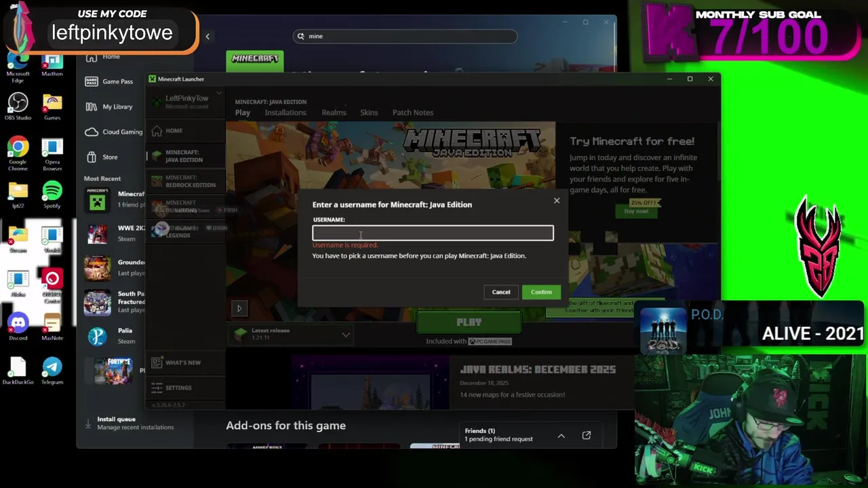Open Spotify desktop icon
This screenshot has height=488, width=868.
(x=52, y=195)
